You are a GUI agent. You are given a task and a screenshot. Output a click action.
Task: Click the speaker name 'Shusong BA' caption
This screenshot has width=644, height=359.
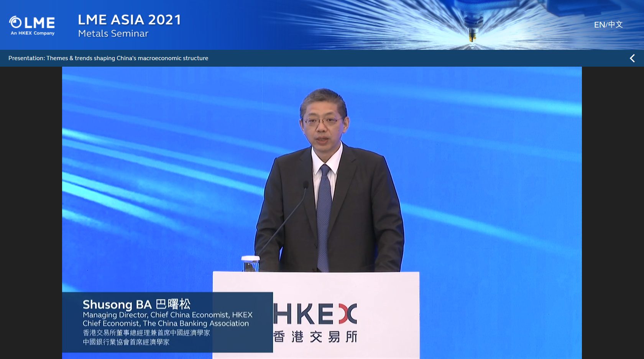coord(136,304)
